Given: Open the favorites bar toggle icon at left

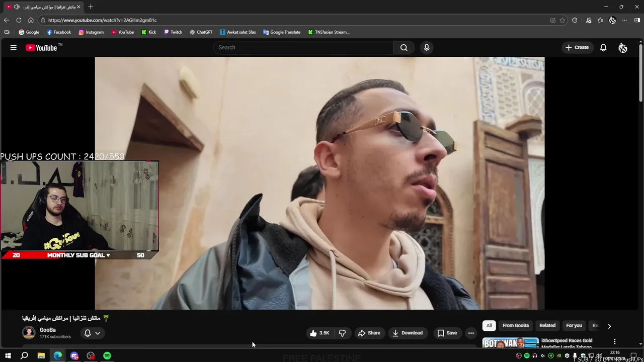Looking at the screenshot, I should (7, 32).
